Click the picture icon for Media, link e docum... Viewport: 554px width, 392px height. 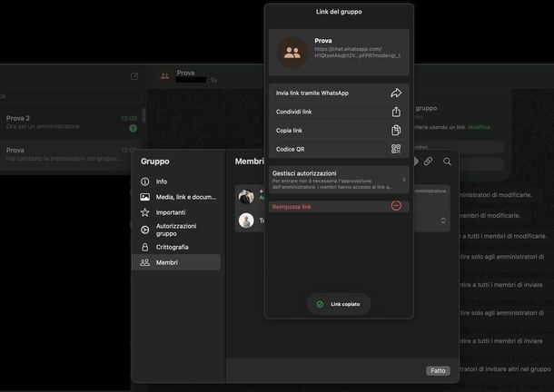tap(145, 197)
